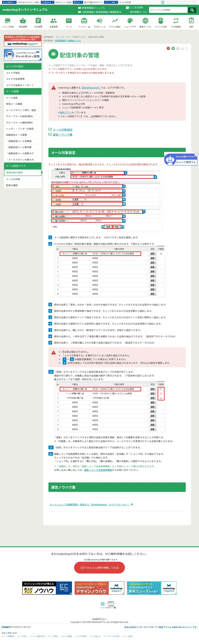
Task: Click the red P plan badge
Action: pyautogui.click(x=168, y=48)
